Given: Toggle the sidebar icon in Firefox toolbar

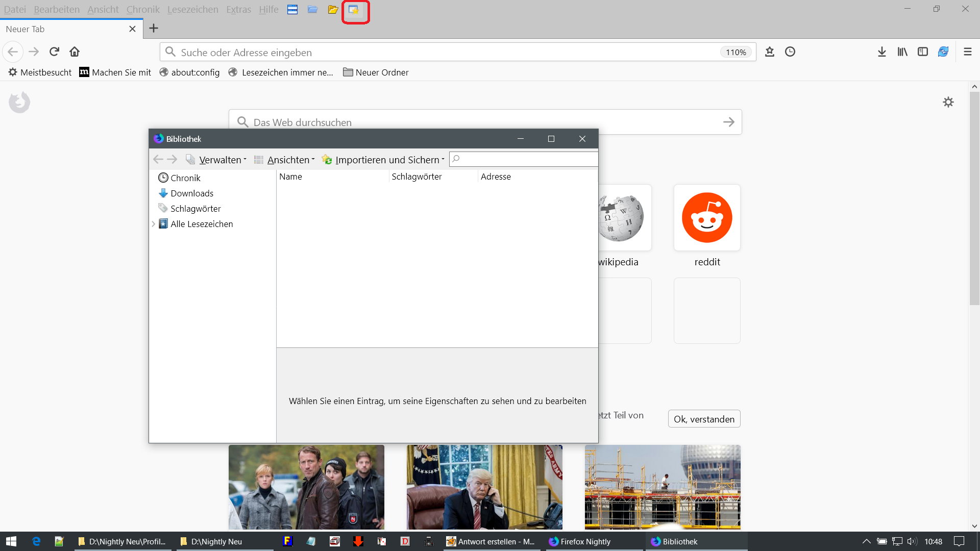Looking at the screenshot, I should pos(922,52).
